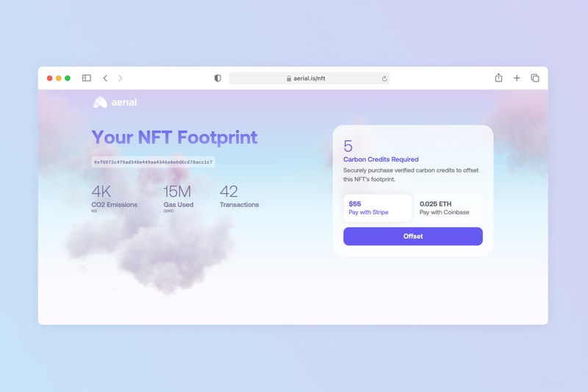
Task: Click the Your NFT Footprint title
Action: tap(174, 137)
